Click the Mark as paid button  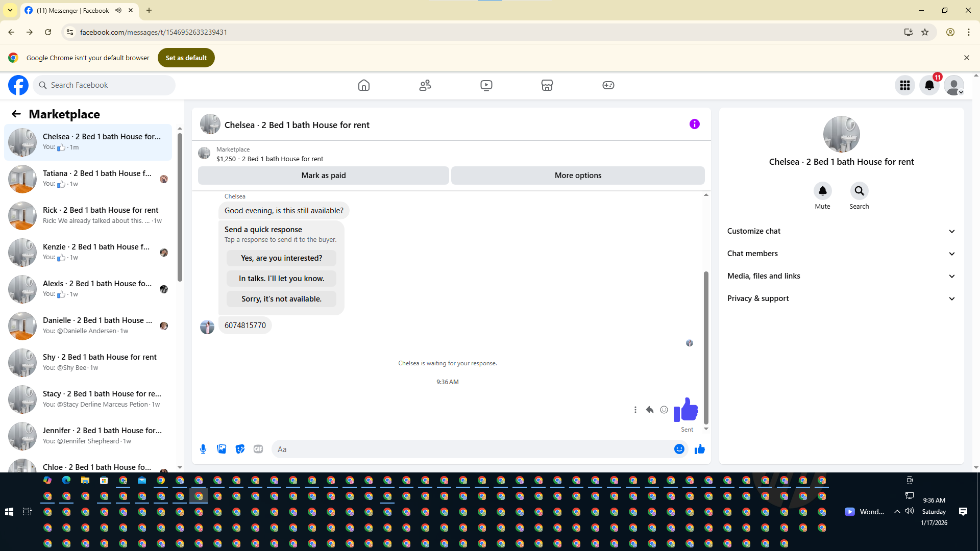pos(324,176)
